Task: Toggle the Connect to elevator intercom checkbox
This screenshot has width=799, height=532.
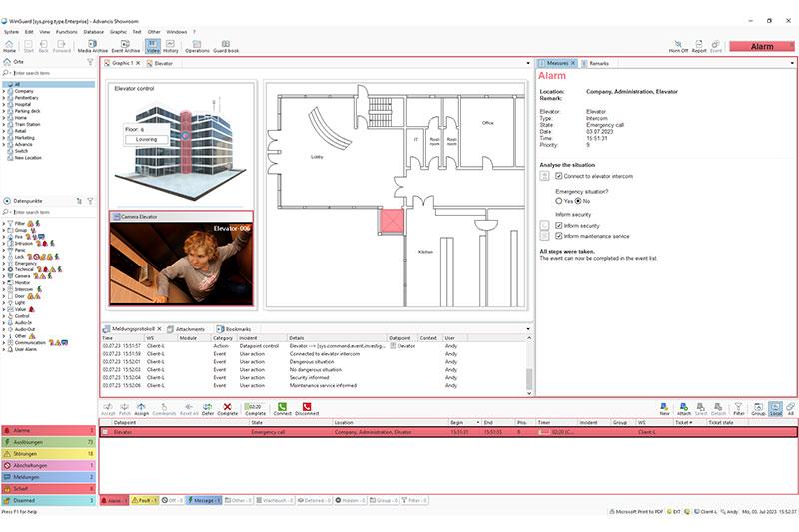Action: (x=559, y=176)
